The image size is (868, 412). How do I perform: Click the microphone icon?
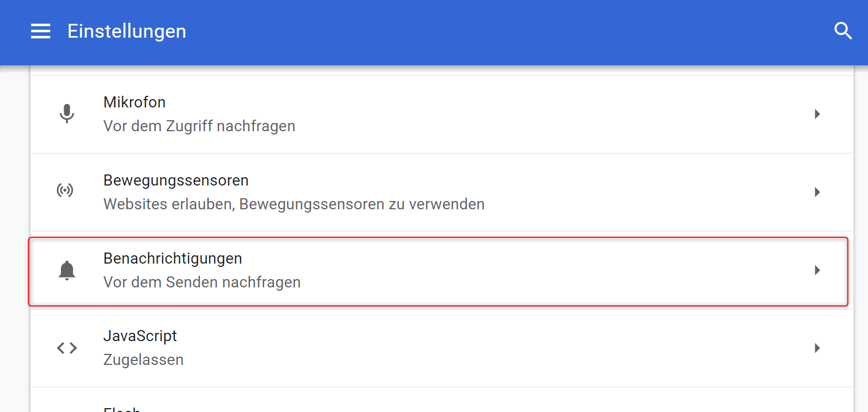[x=67, y=114]
